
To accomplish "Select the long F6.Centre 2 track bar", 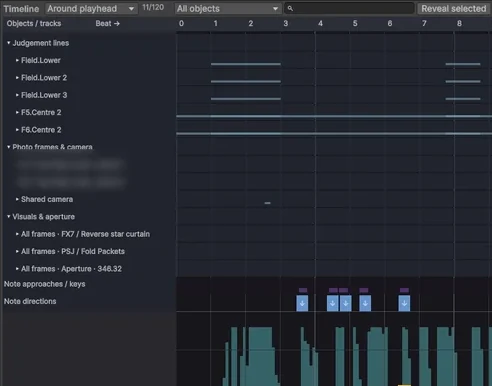I will (x=334, y=133).
